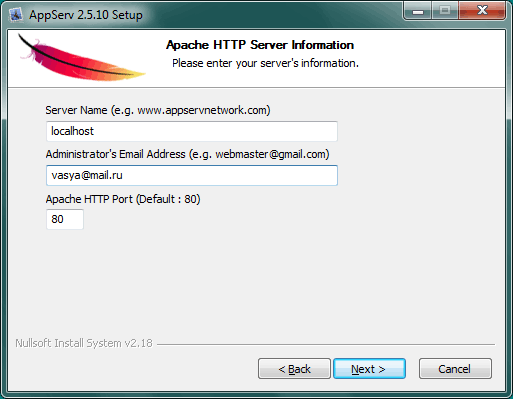Minimize the AppServ Setup window
513x399 pixels.
pos(418,11)
